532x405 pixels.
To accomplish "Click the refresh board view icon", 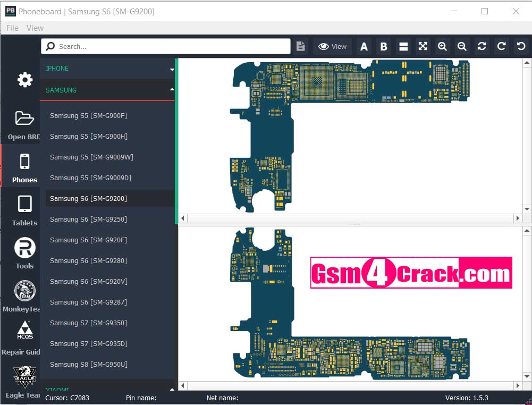I will 482,46.
